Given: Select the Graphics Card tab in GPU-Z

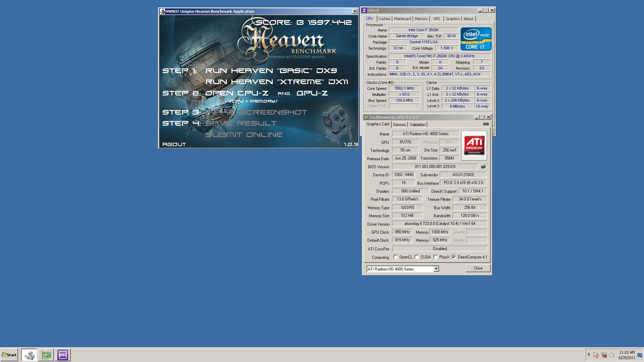Looking at the screenshot, I should 378,124.
